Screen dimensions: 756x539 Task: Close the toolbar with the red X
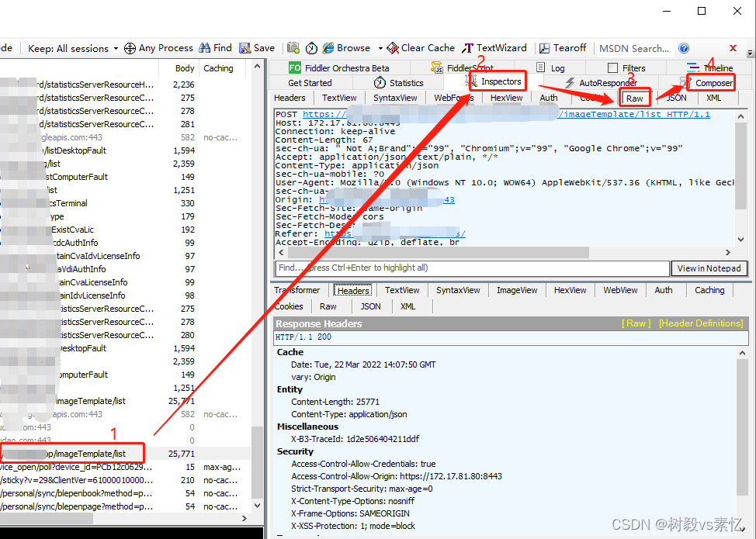(x=733, y=48)
